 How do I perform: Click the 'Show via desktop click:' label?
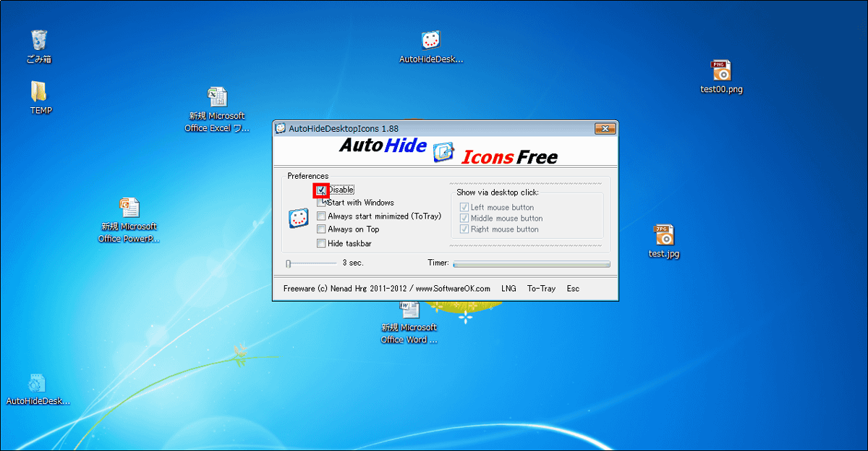(498, 192)
